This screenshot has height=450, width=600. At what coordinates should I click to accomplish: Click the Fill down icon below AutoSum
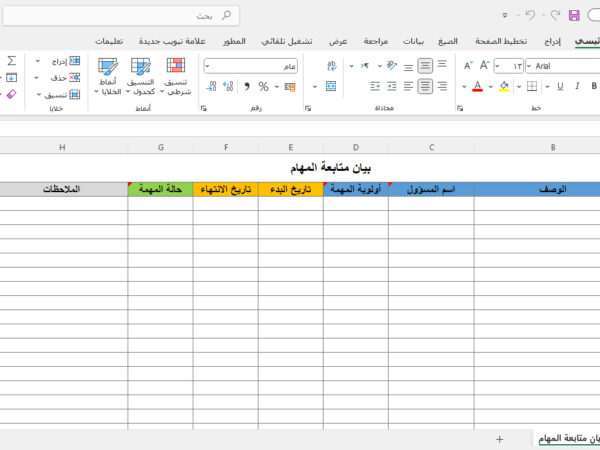(x=11, y=78)
